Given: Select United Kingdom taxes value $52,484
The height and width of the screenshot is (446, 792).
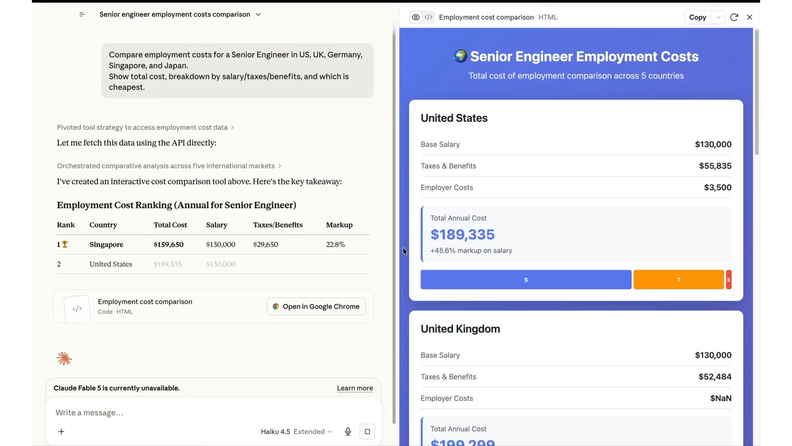Looking at the screenshot, I should [715, 377].
